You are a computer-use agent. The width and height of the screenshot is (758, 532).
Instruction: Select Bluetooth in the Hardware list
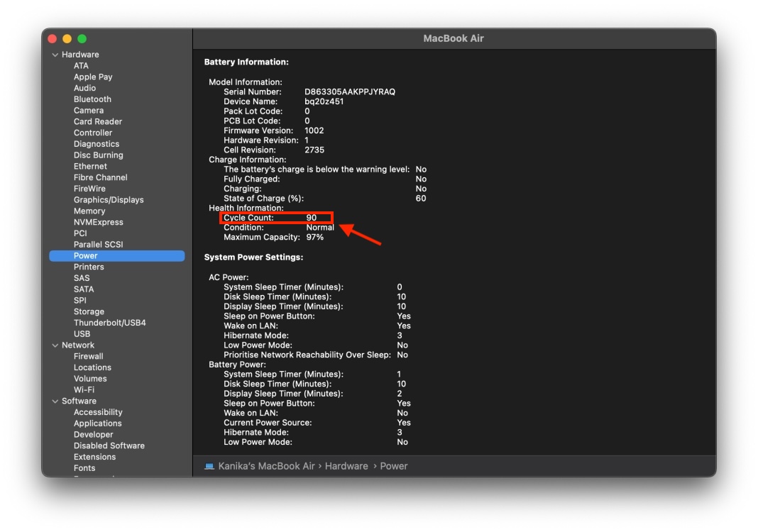click(92, 99)
